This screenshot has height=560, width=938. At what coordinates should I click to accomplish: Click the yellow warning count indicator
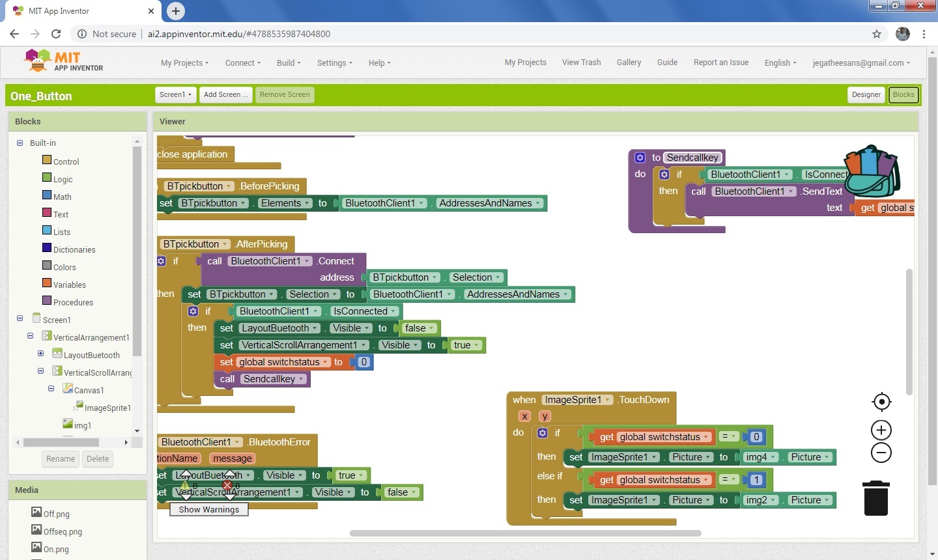coord(187,484)
